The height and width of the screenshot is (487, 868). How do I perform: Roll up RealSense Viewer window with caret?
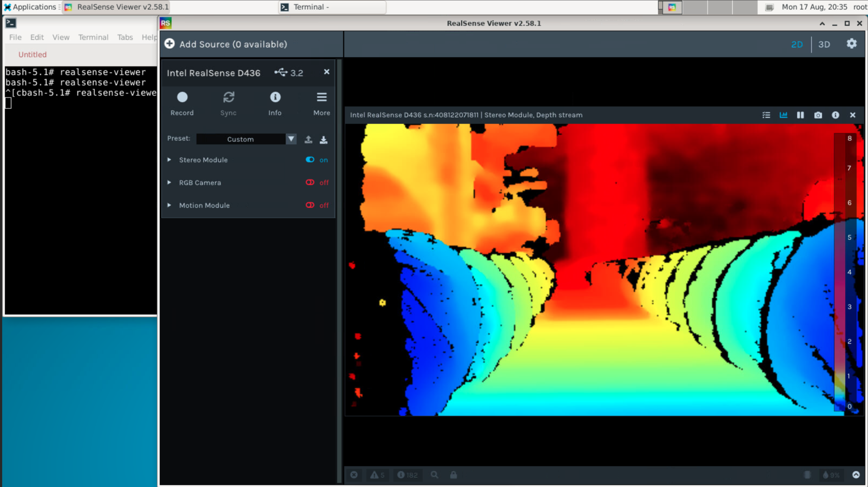point(822,23)
